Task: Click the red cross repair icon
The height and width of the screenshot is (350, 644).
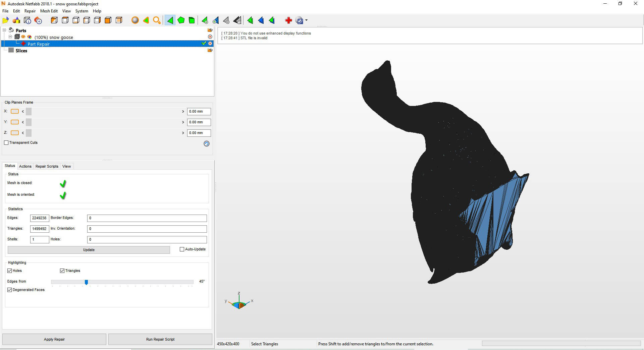Action: click(x=288, y=20)
